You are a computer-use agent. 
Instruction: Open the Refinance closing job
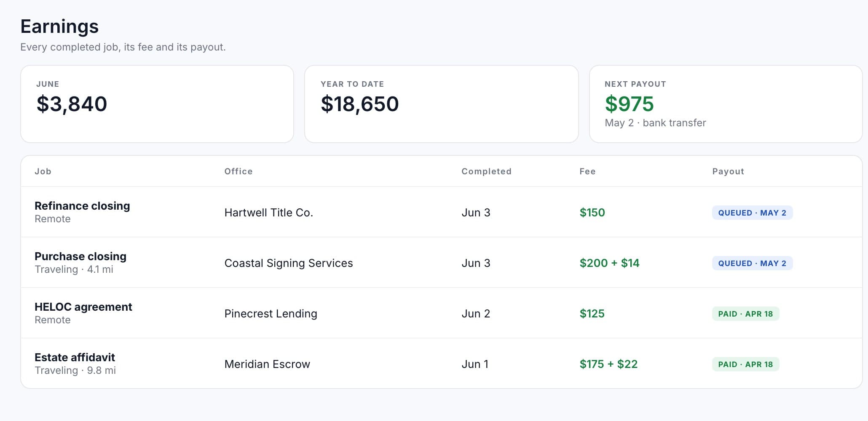[x=82, y=206]
